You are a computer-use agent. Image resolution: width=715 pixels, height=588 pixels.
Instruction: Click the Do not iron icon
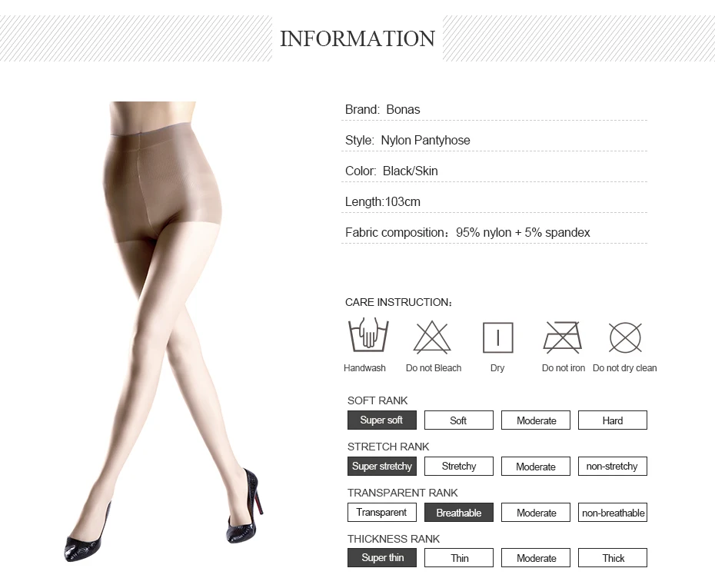point(563,337)
